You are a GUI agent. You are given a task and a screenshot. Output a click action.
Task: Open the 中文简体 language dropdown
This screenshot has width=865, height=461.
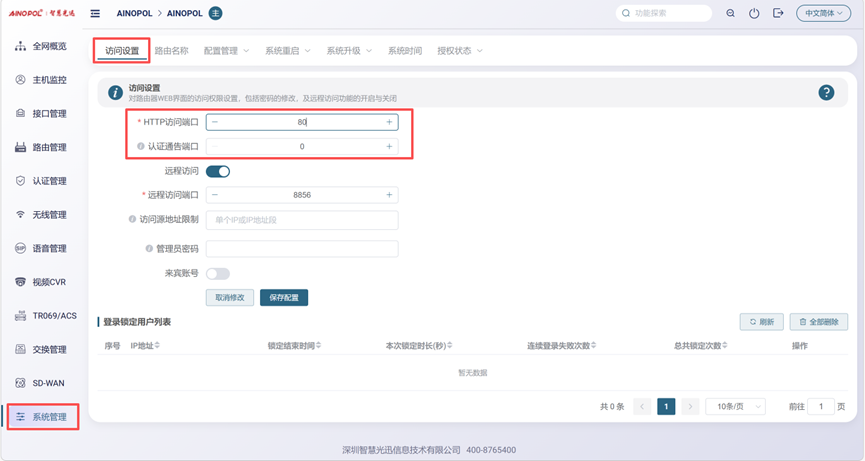click(x=823, y=14)
